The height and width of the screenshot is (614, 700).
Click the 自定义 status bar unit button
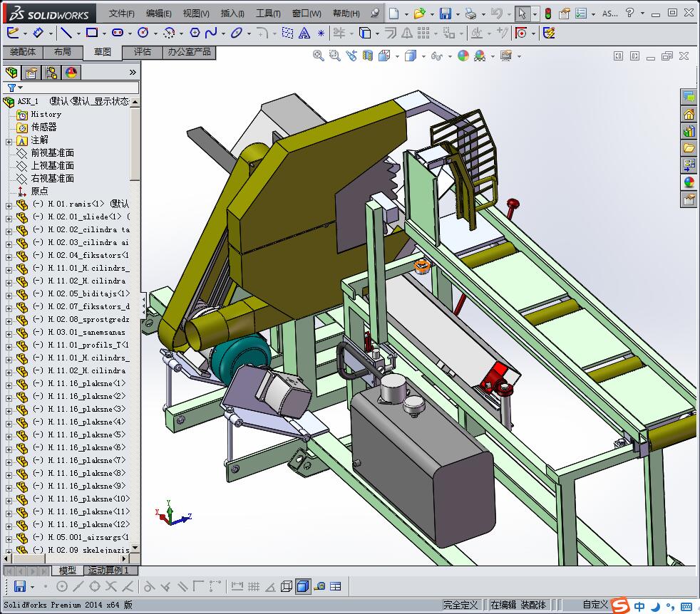(x=595, y=605)
